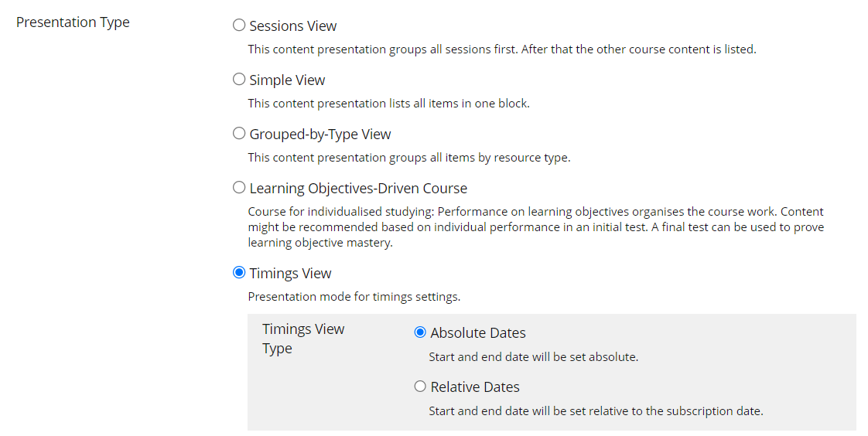Click the "Learning Objectives-Driven Course" label text
Viewport: 868px width, 436px height.
pos(357,189)
